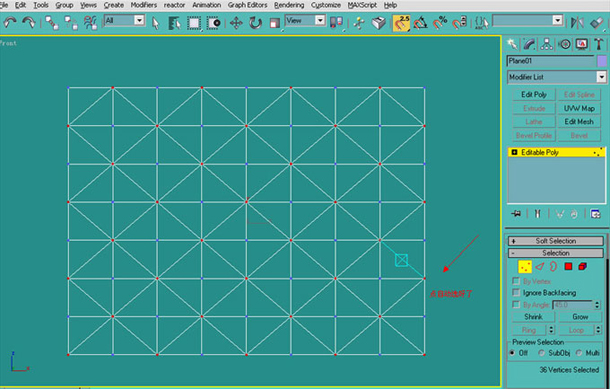Select the Off preview selection radio

pos(512,353)
